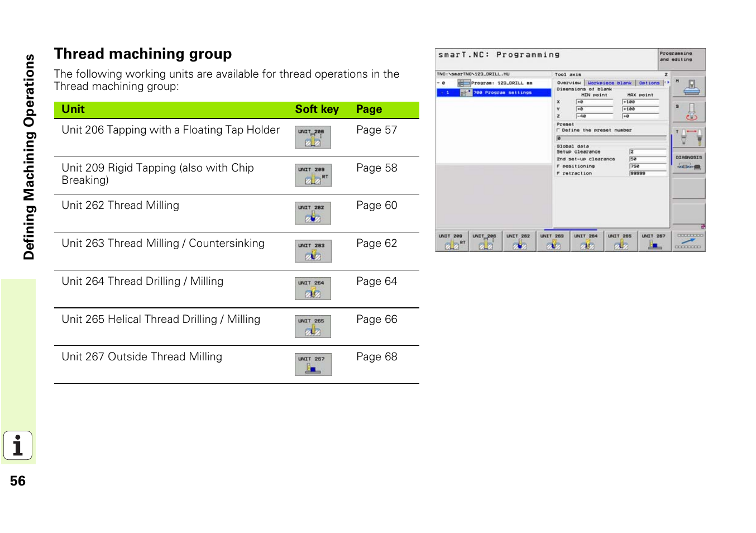756x533 pixels.
Task: Select the UNIT 206 tapping soft key in the smarT.NC soft-key row
Action: pos(486,241)
